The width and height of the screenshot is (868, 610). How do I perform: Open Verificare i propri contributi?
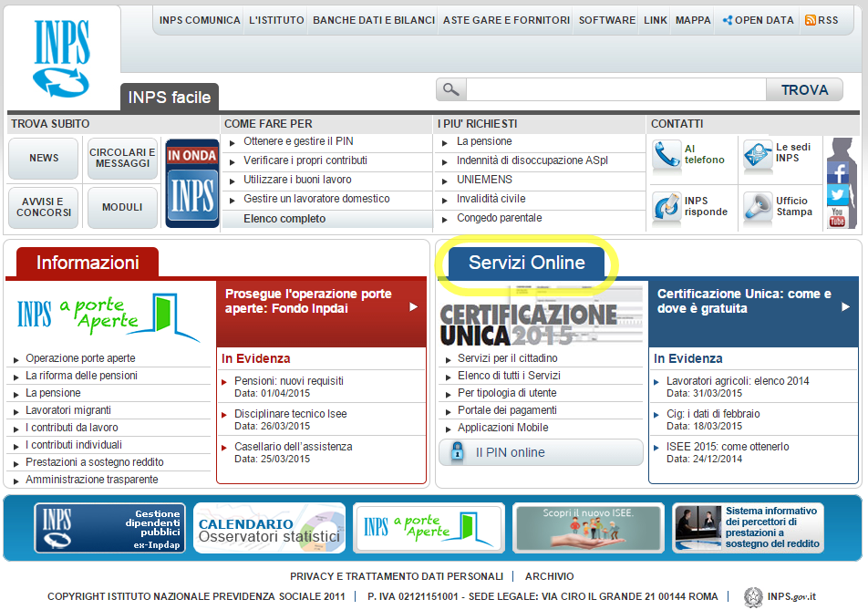point(305,160)
